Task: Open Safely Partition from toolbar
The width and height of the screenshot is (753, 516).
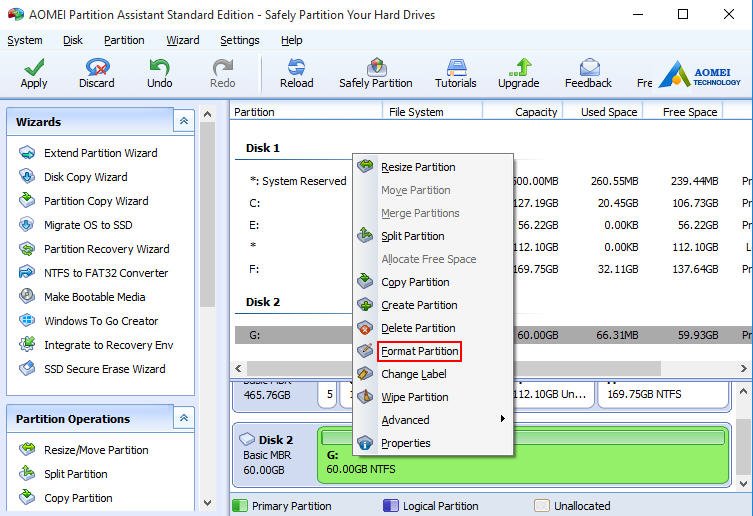Action: [x=376, y=74]
